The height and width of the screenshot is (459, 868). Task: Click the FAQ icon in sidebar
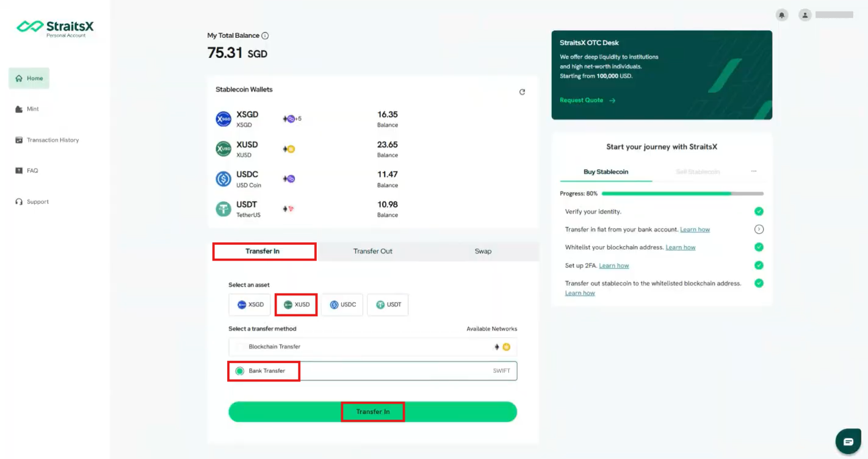19,170
